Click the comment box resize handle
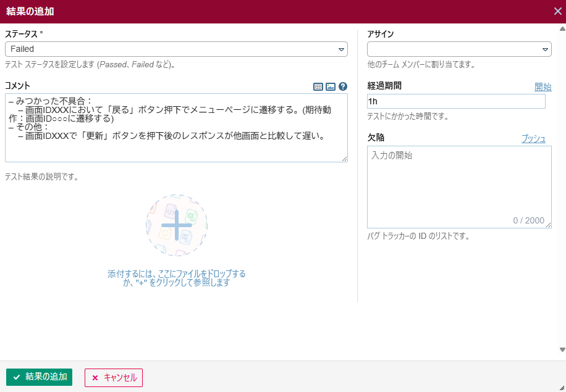Screen dimensions: 566x392 (344, 159)
